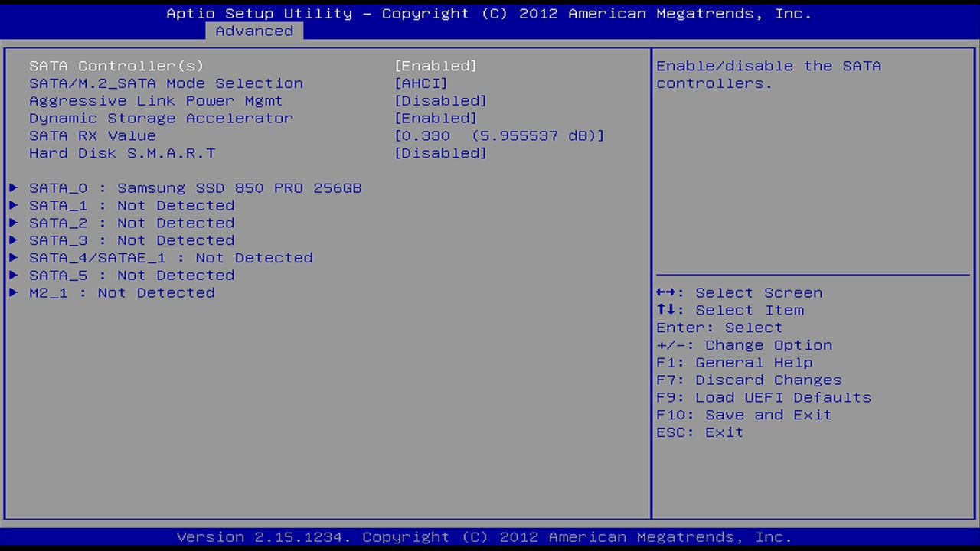This screenshot has width=980, height=551.
Task: Change SATA Controller(s) [Enabled] value
Action: click(436, 66)
